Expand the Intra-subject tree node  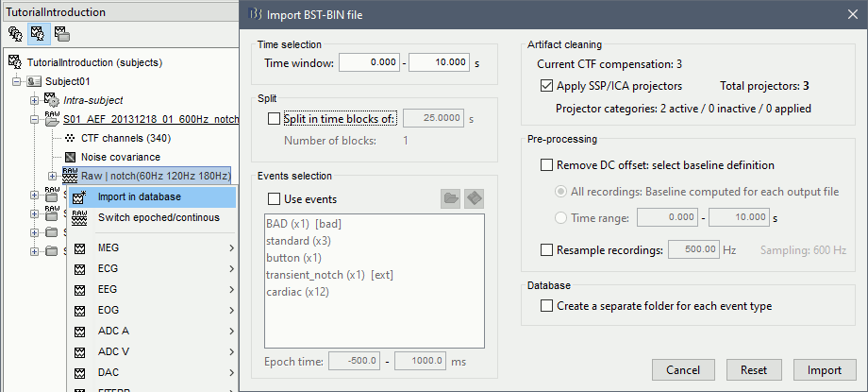34,100
